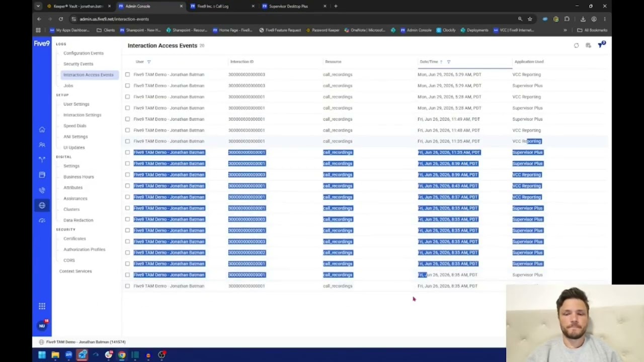Open a new browser tab
Viewport: 644px width, 362px height.
(336, 6)
